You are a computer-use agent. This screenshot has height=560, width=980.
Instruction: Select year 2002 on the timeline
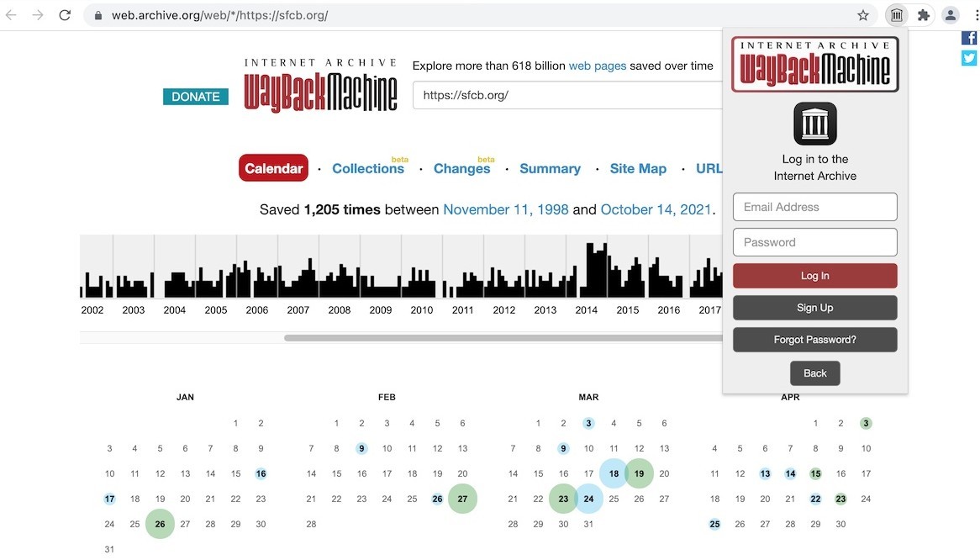[x=92, y=310]
